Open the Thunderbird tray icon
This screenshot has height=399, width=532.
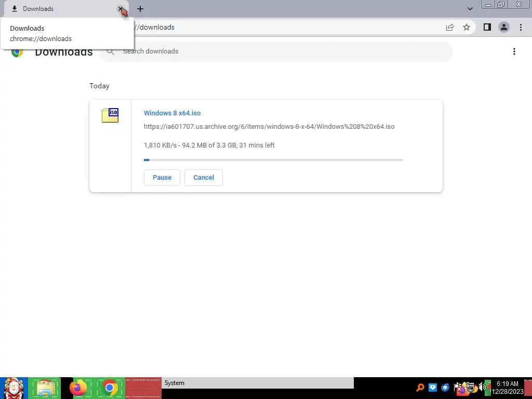tap(445, 388)
